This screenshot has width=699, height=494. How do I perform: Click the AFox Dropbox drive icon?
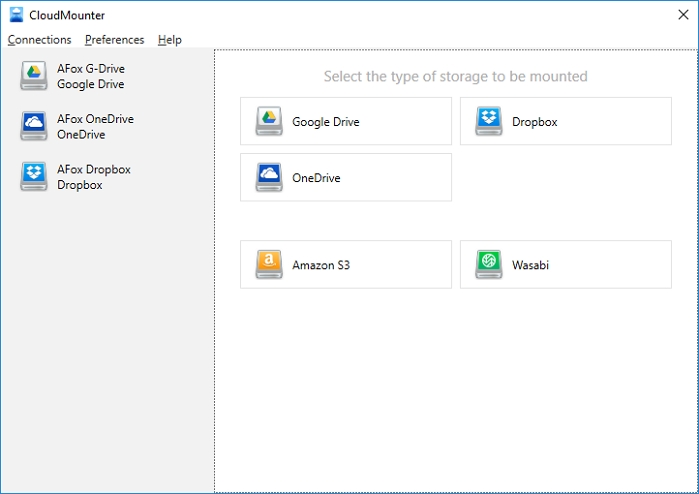point(34,177)
